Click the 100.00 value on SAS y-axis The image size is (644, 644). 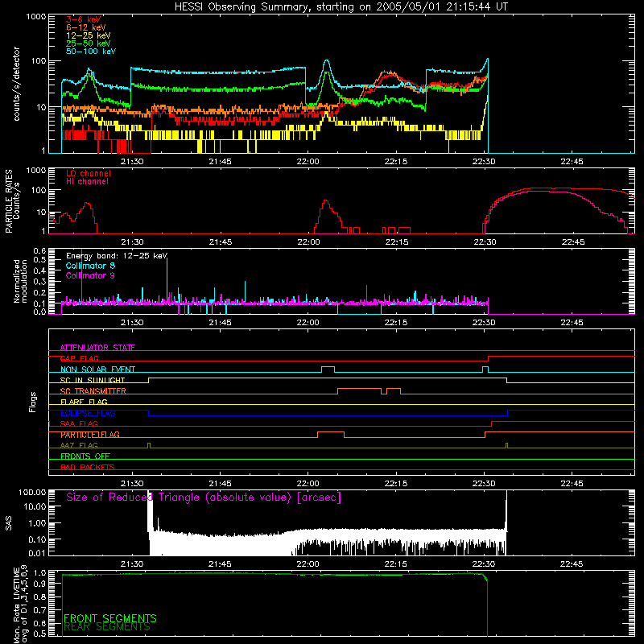pyautogui.click(x=32, y=492)
